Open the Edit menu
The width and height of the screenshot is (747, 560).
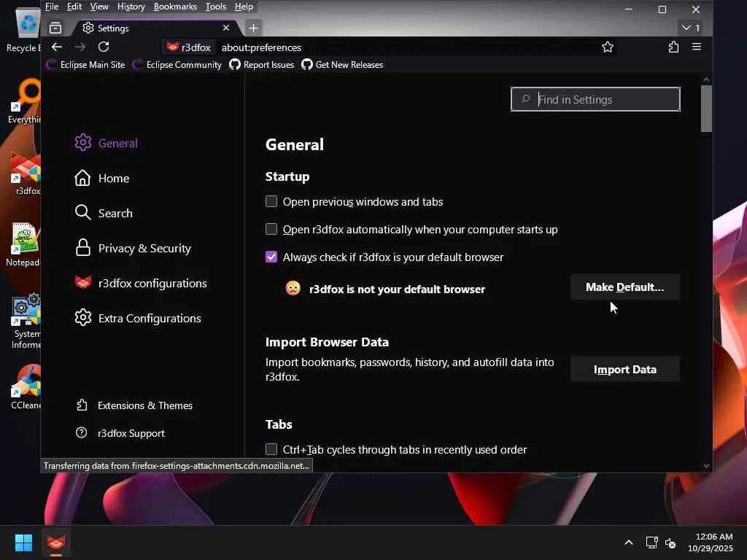coord(74,7)
